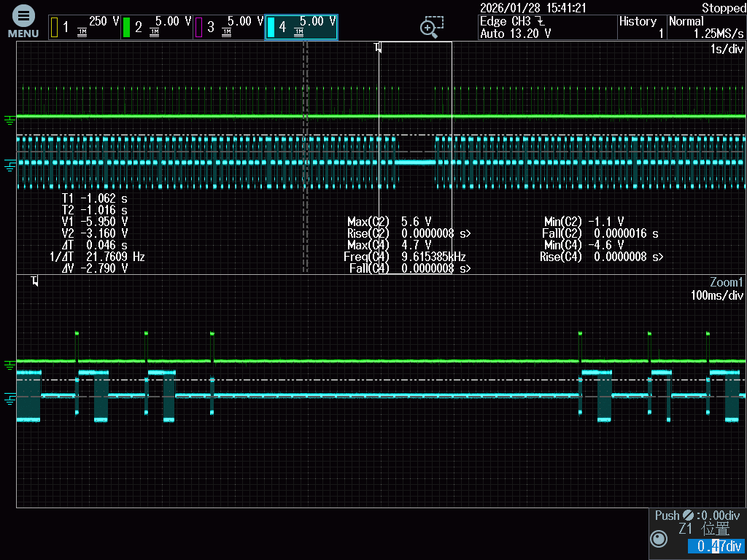The width and height of the screenshot is (747, 560).
Task: Click Fall(C2) 0.0000016 s measurement
Action: coord(600,233)
